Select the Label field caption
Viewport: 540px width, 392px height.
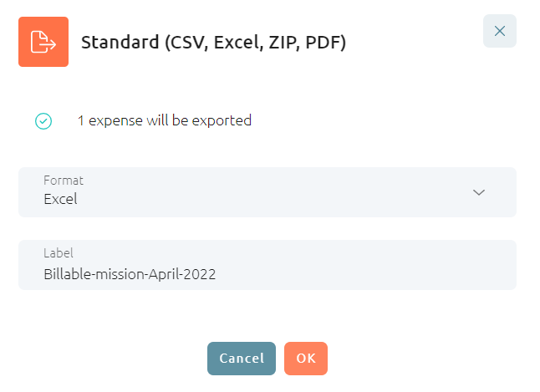59,253
